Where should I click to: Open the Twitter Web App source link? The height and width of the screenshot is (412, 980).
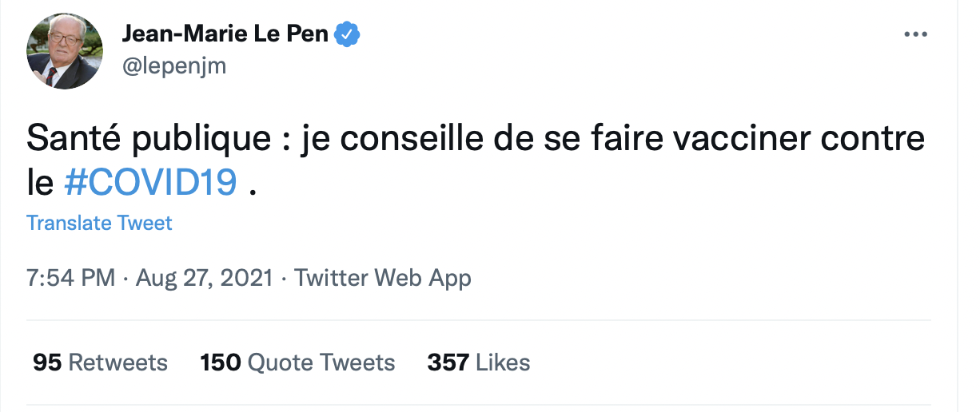pyautogui.click(x=383, y=278)
